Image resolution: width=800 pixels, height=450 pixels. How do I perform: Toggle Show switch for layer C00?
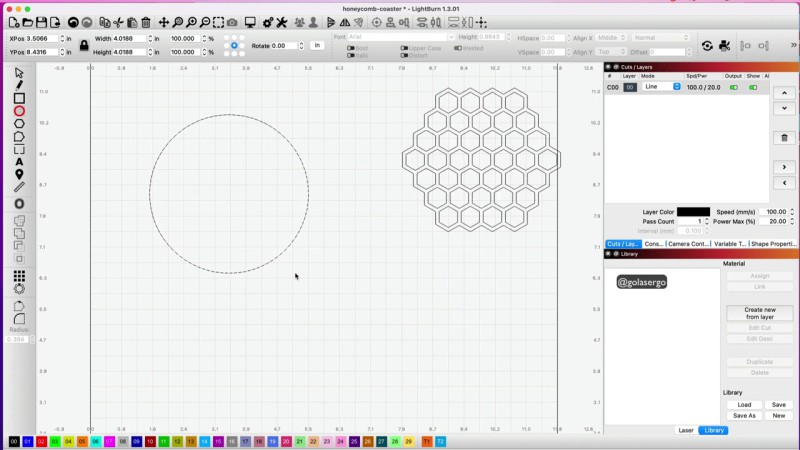click(753, 87)
